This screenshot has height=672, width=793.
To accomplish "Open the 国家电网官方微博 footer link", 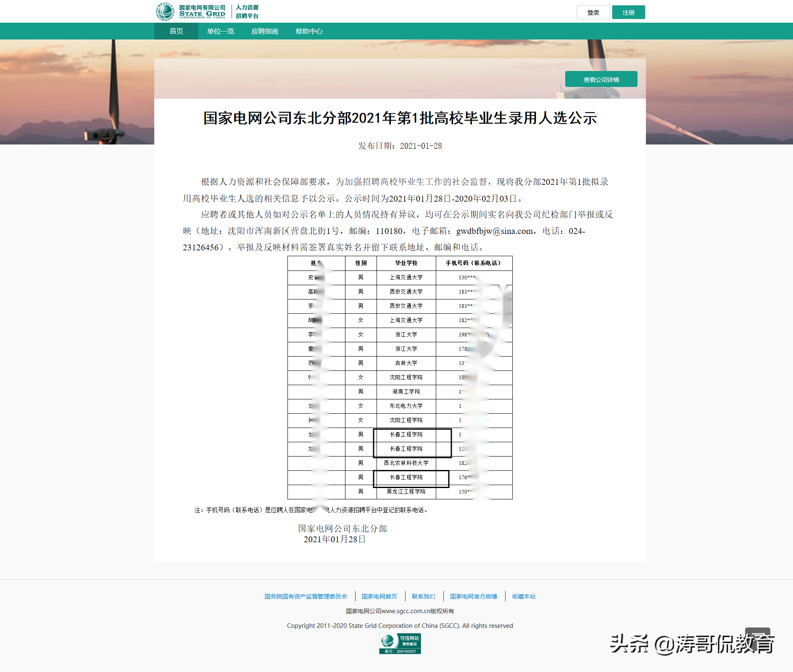I will [473, 596].
